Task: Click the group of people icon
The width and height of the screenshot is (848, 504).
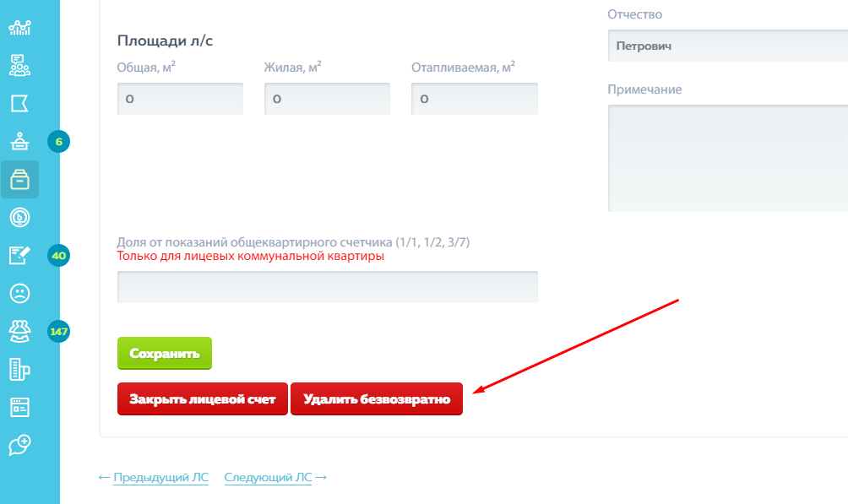Action: (20, 332)
